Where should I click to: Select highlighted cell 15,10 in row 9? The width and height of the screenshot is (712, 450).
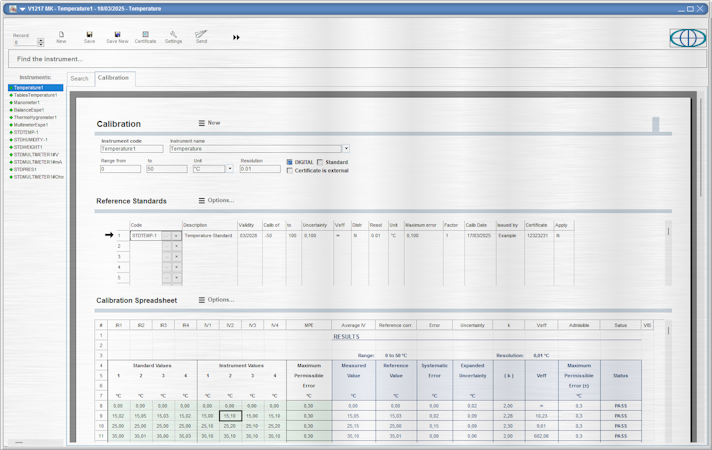[230, 416]
